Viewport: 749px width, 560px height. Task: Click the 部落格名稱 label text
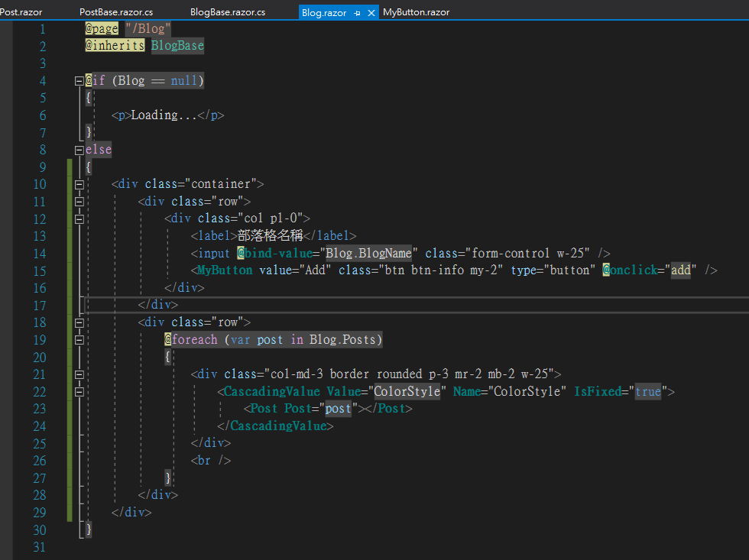pos(271,235)
